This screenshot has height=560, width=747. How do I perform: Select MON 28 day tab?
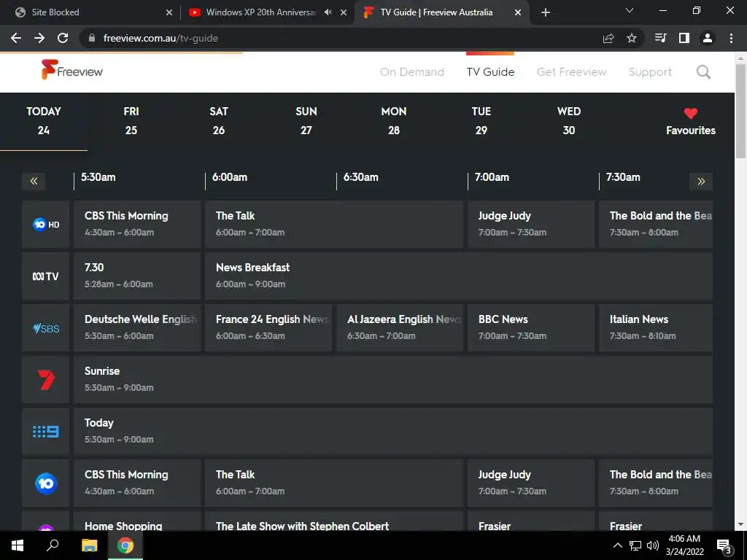coord(393,120)
